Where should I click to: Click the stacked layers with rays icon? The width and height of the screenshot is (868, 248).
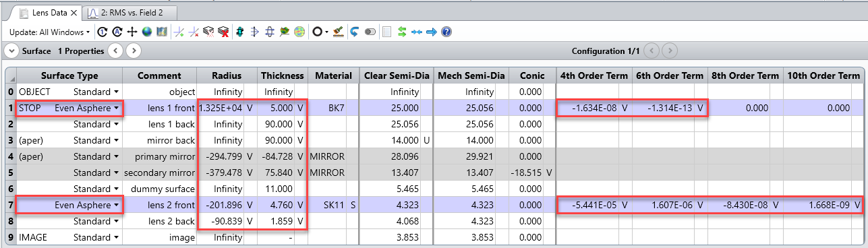(208, 32)
